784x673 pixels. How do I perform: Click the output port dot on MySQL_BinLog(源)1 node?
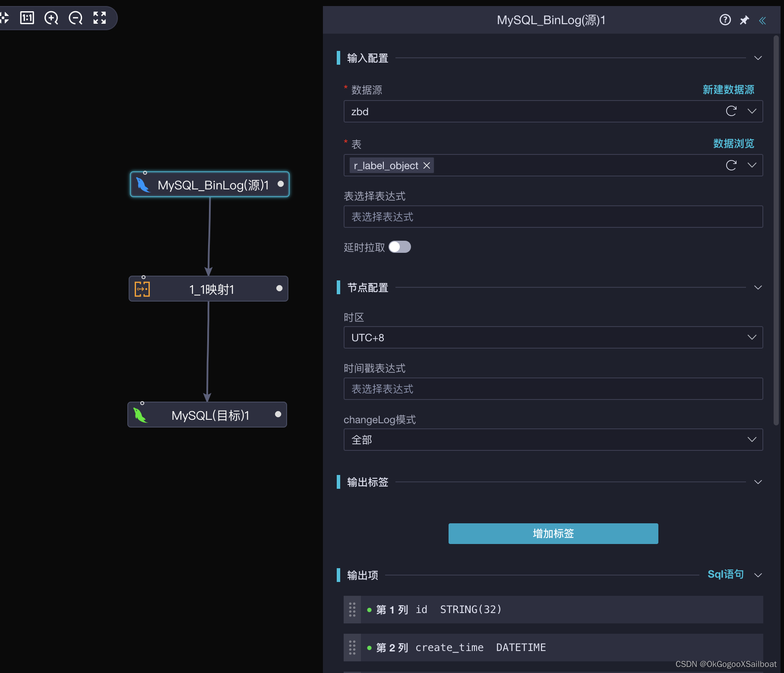coord(281,184)
